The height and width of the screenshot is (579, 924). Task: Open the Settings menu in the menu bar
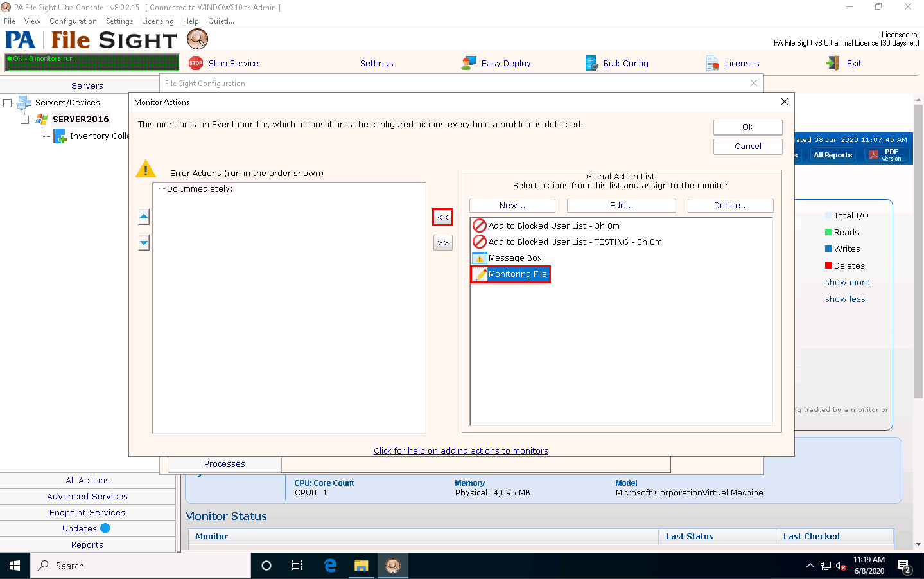point(119,21)
